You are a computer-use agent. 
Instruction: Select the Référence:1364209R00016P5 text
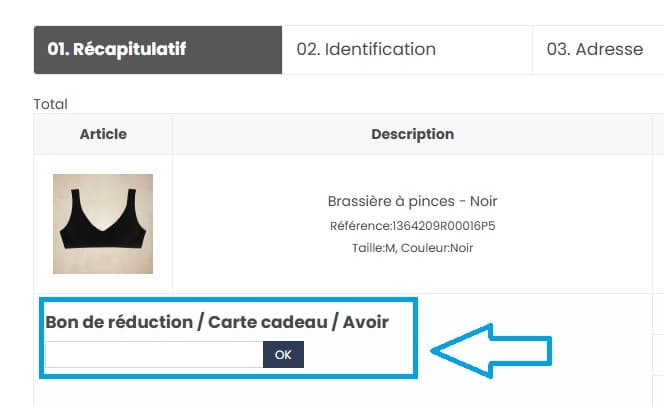click(412, 226)
